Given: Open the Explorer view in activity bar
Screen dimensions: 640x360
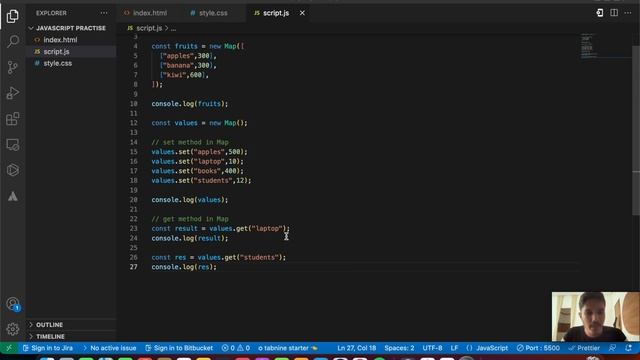Looking at the screenshot, I should tap(13, 16).
